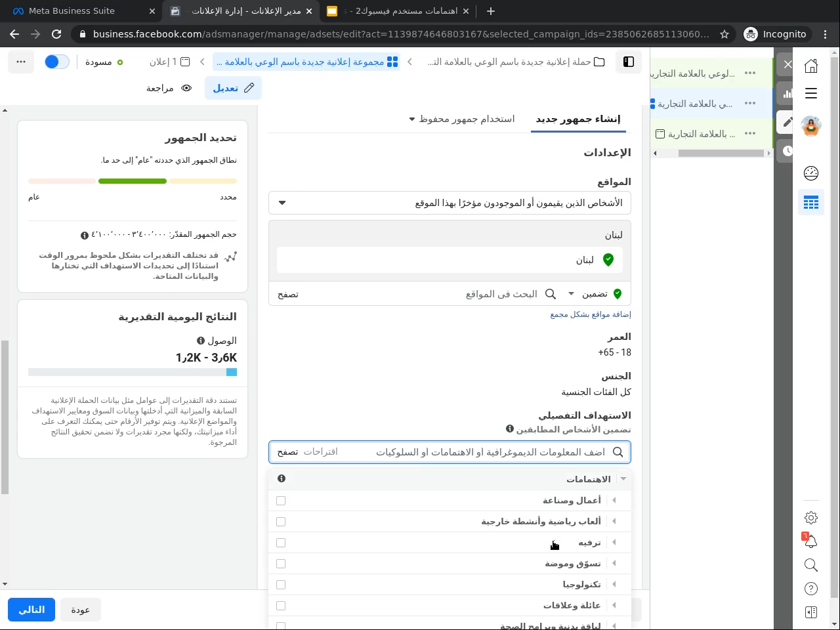840x630 pixels.
Task: Switch to the إنشاء جمهور جديد tab
Action: click(x=577, y=119)
